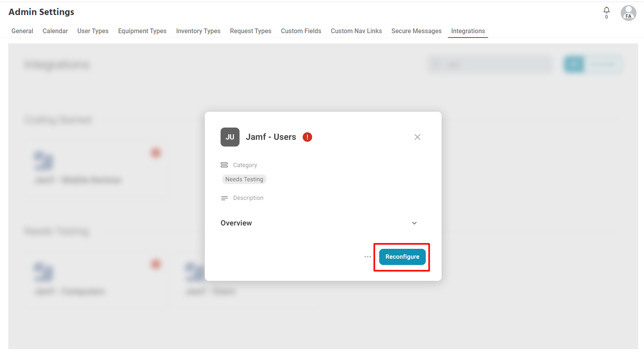The width and height of the screenshot is (644, 359).
Task: Select the Needs Testing category chip
Action: [x=244, y=179]
